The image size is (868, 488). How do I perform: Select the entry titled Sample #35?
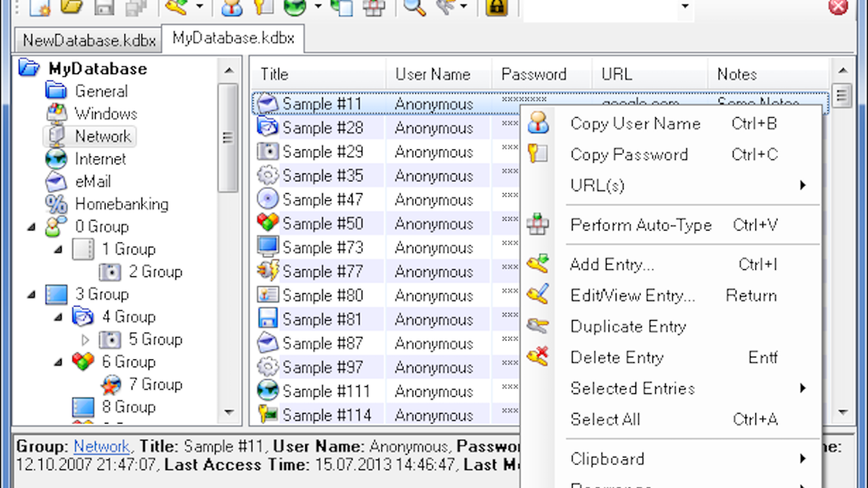coord(323,176)
